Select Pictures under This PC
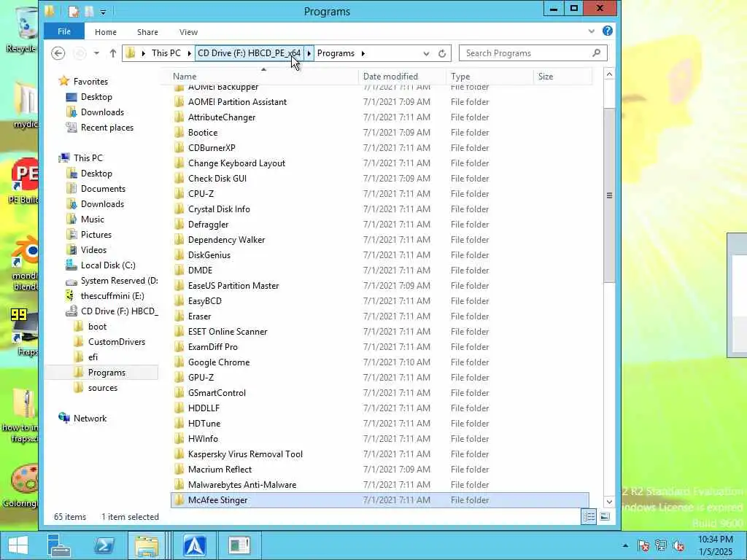 [x=96, y=234]
